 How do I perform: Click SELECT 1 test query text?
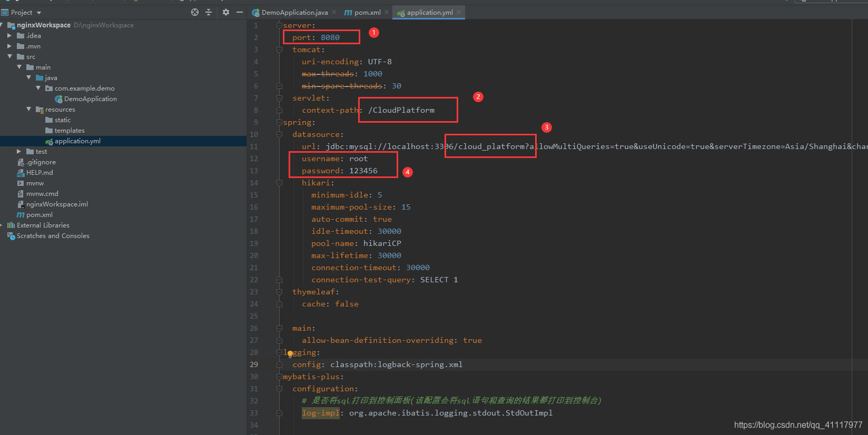point(439,280)
